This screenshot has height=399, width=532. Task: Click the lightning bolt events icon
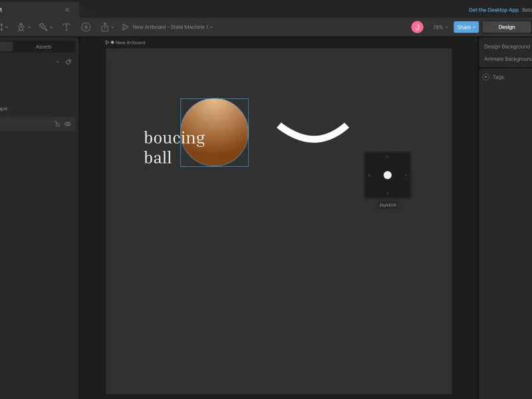point(86,27)
